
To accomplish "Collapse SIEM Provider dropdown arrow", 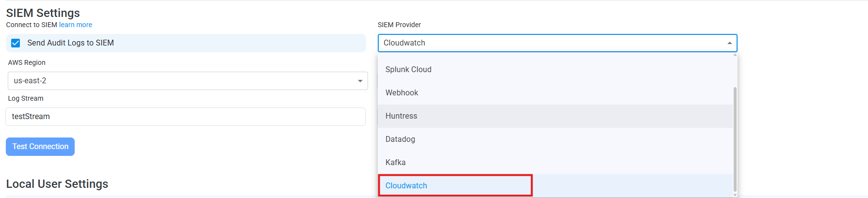I will click(729, 43).
